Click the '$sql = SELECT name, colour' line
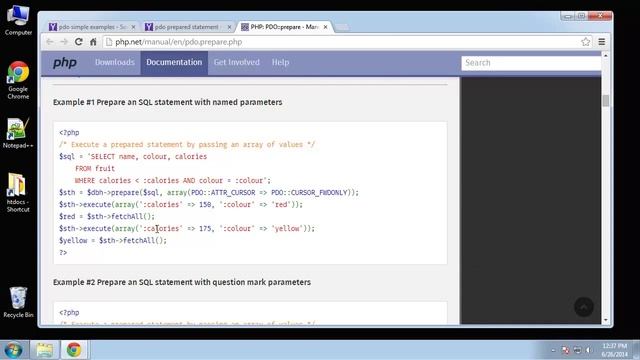Viewport: 640px width, 360px height. coord(133,156)
